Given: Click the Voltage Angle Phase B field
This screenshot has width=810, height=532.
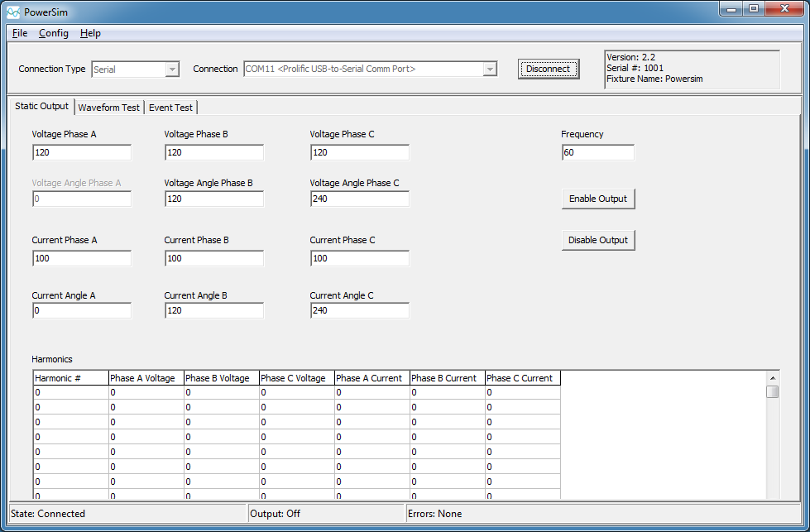Looking at the screenshot, I should pyautogui.click(x=214, y=199).
